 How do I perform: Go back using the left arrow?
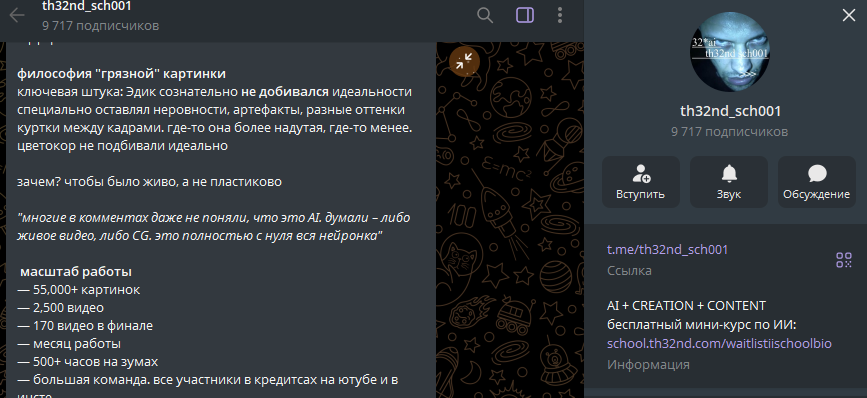pyautogui.click(x=17, y=15)
